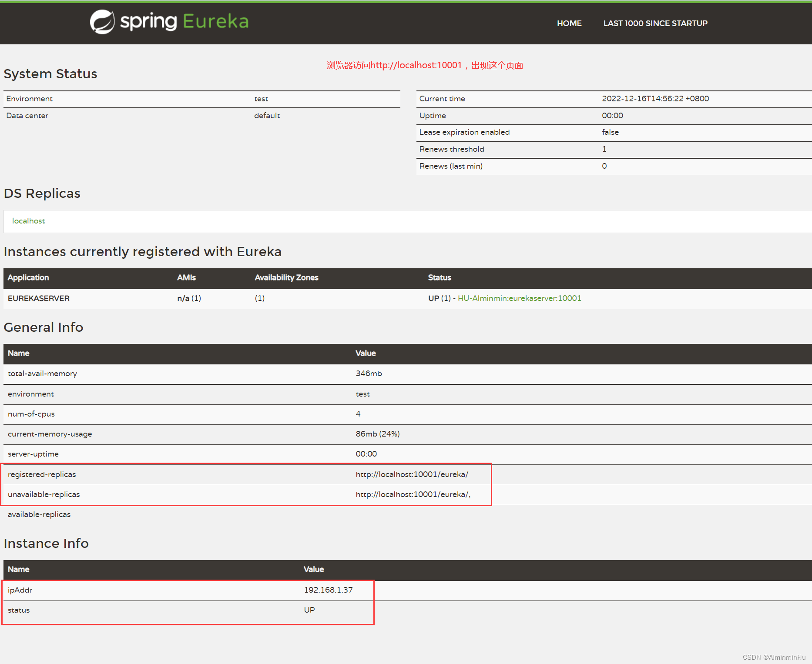Click the n/a (1) AMIs cell

[x=189, y=298]
